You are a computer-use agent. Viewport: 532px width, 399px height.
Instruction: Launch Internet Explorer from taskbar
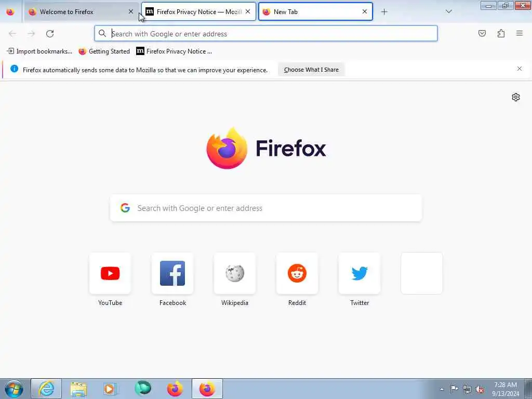point(46,389)
